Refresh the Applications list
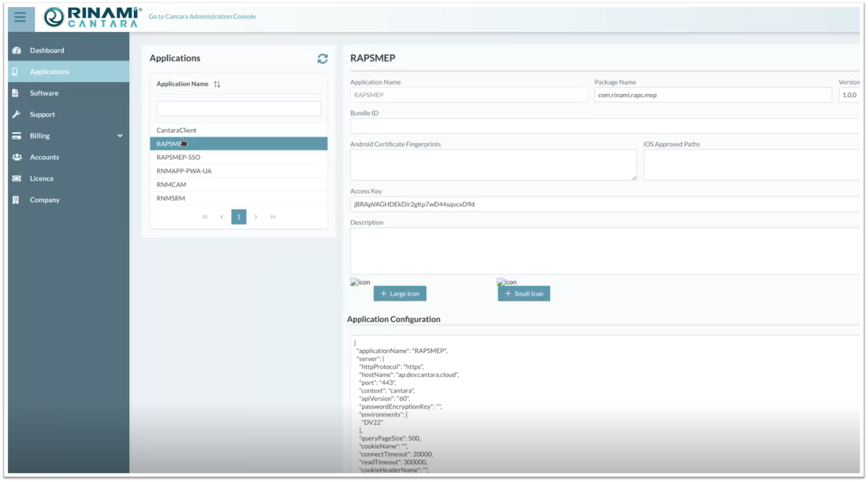 coord(322,59)
